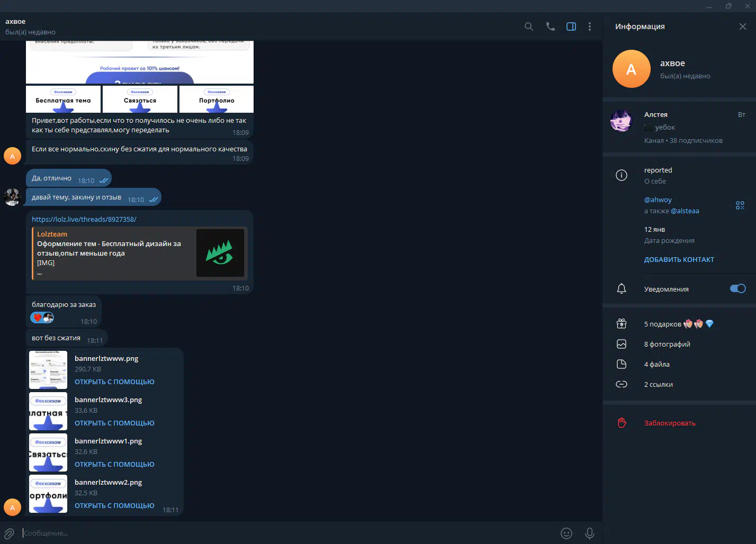Open the Lolzteam link preview thumbnail
Viewport: 756px width, 544px height.
220,253
